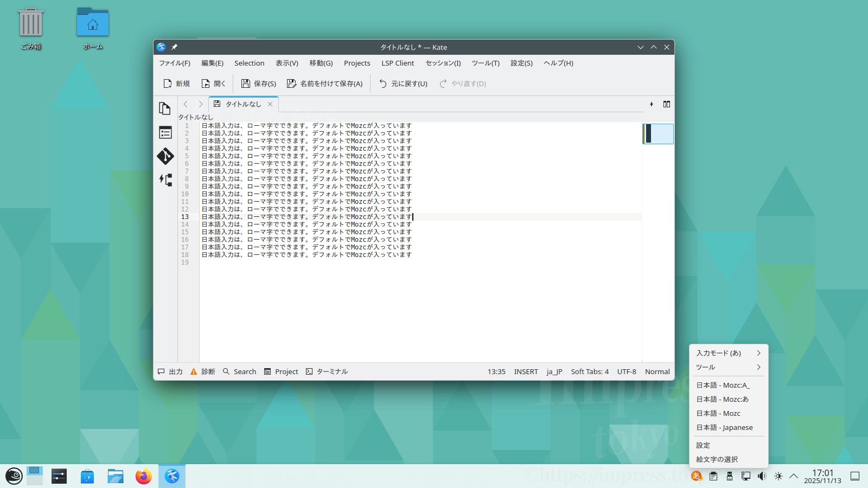The image size is (868, 488).
Task: Open the removable devices tray icon
Action: point(730,476)
